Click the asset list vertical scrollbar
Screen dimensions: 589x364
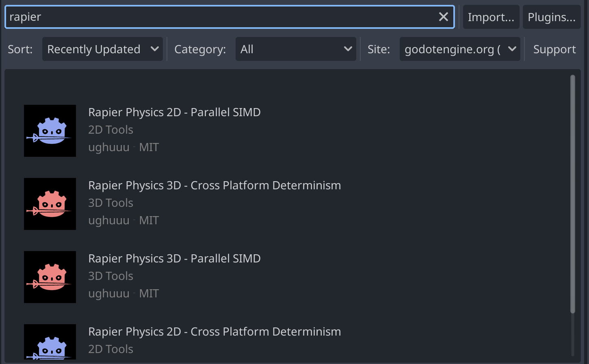tap(573, 194)
